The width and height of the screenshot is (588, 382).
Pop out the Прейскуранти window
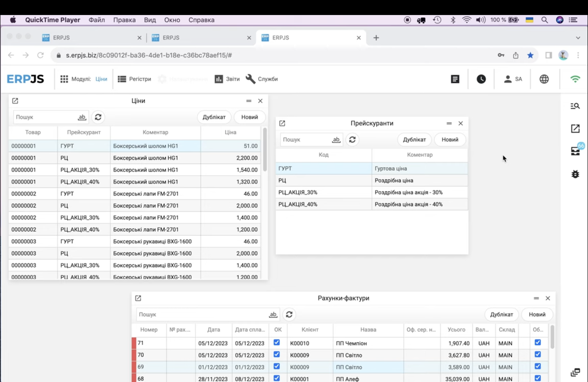click(282, 123)
